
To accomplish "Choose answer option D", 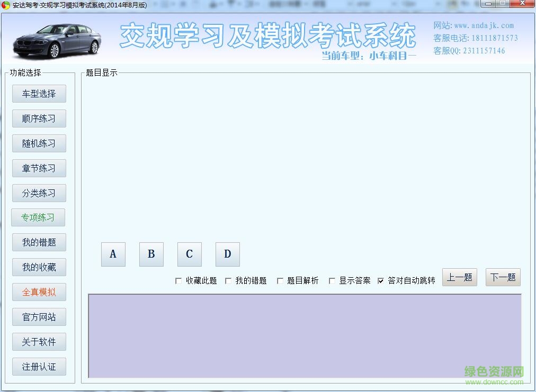I will coord(228,254).
